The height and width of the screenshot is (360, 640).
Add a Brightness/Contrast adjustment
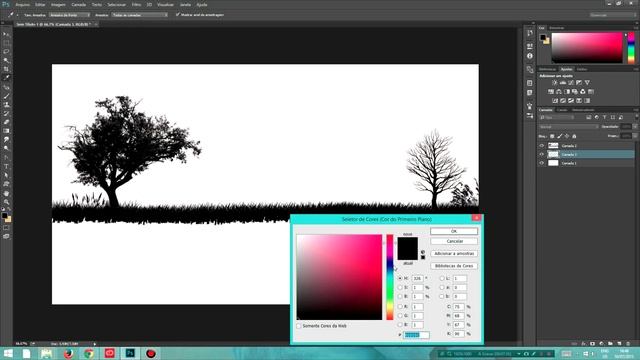point(555,83)
